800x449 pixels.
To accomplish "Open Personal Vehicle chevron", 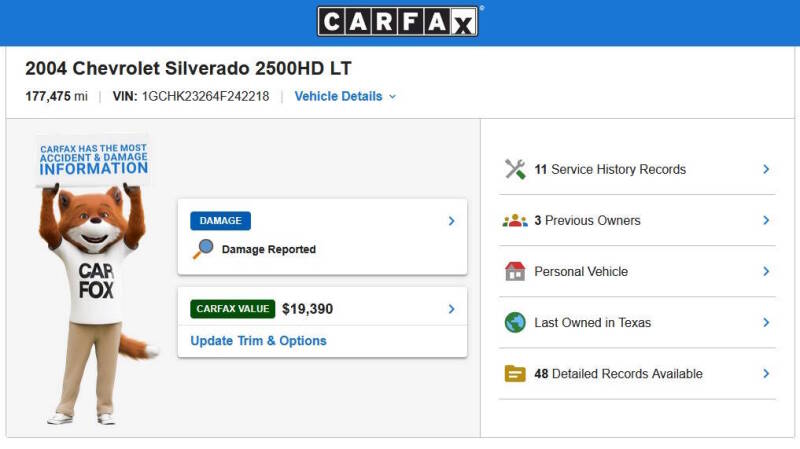I will 766,271.
